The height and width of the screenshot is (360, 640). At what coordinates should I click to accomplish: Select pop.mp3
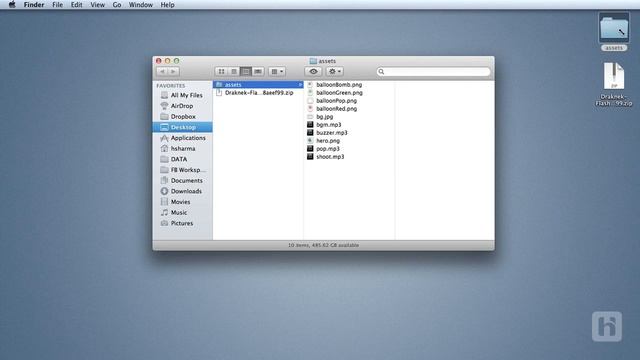pyautogui.click(x=328, y=149)
